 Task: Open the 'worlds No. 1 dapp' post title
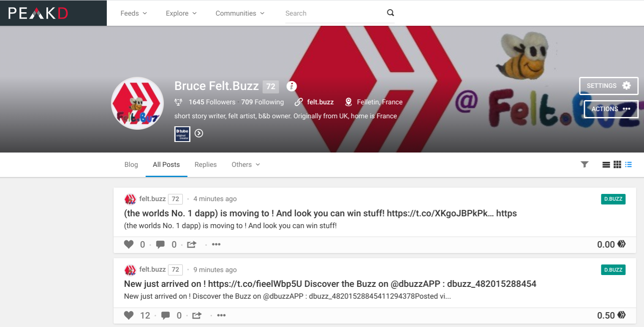click(321, 213)
